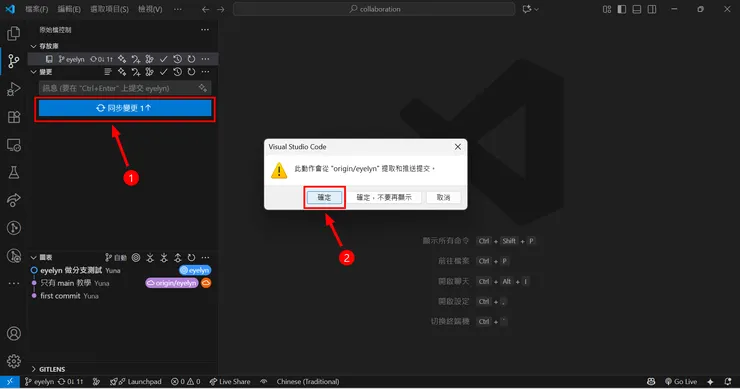Click the commit checkmark in 變更 header
Viewport: 740px width, 389px height.
(x=163, y=72)
